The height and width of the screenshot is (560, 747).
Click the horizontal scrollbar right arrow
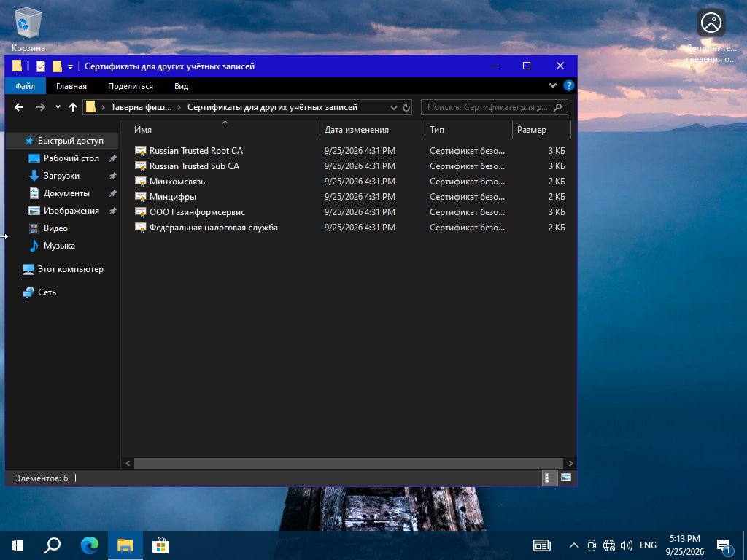pos(570,463)
